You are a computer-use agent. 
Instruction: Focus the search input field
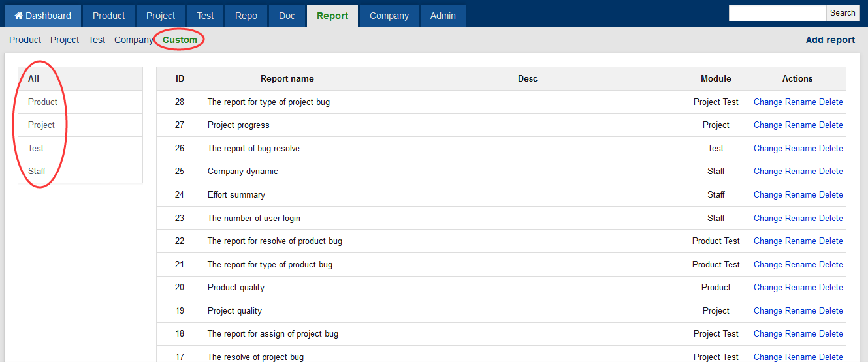click(777, 13)
